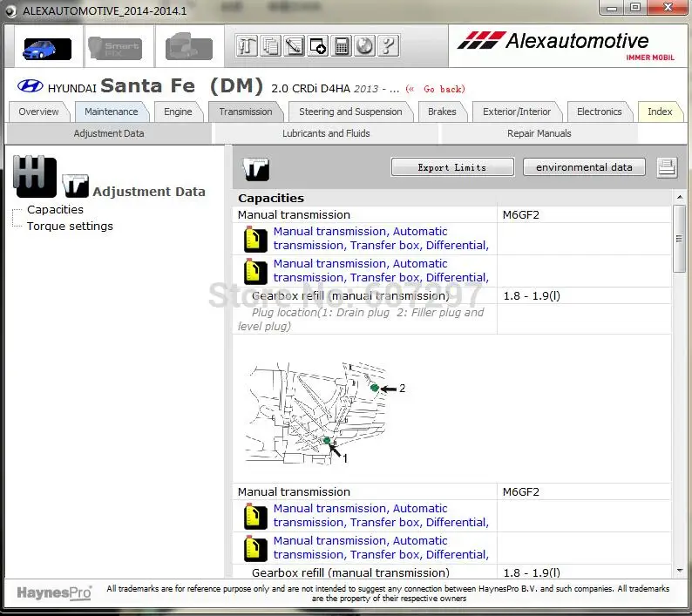Minimize the ALEXAUTOMOTIVE window
The width and height of the screenshot is (692, 616).
click(612, 8)
